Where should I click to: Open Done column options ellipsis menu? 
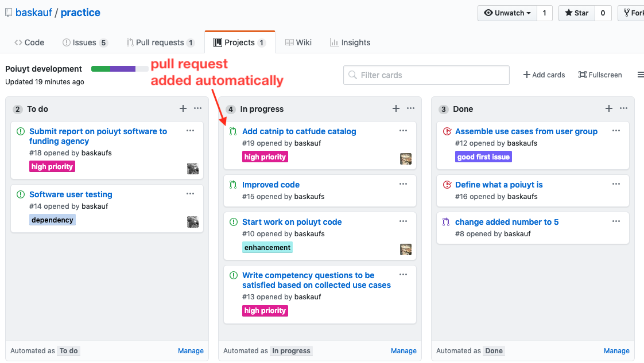(623, 108)
